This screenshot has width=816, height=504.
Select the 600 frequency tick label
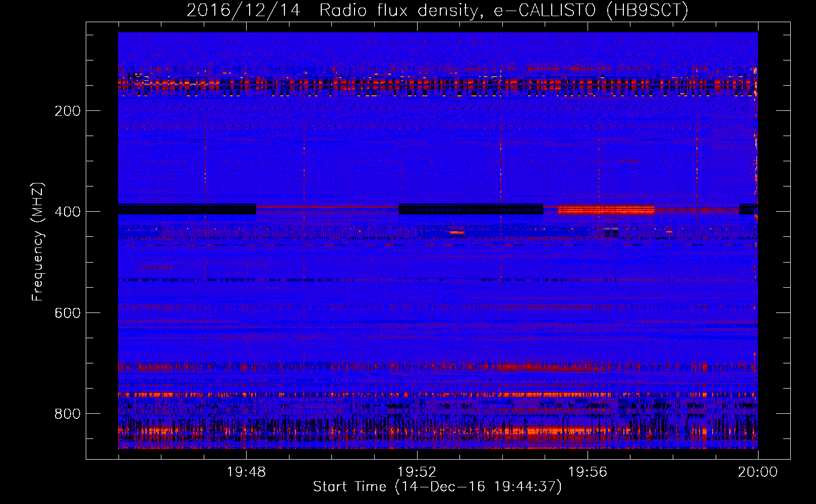[68, 313]
